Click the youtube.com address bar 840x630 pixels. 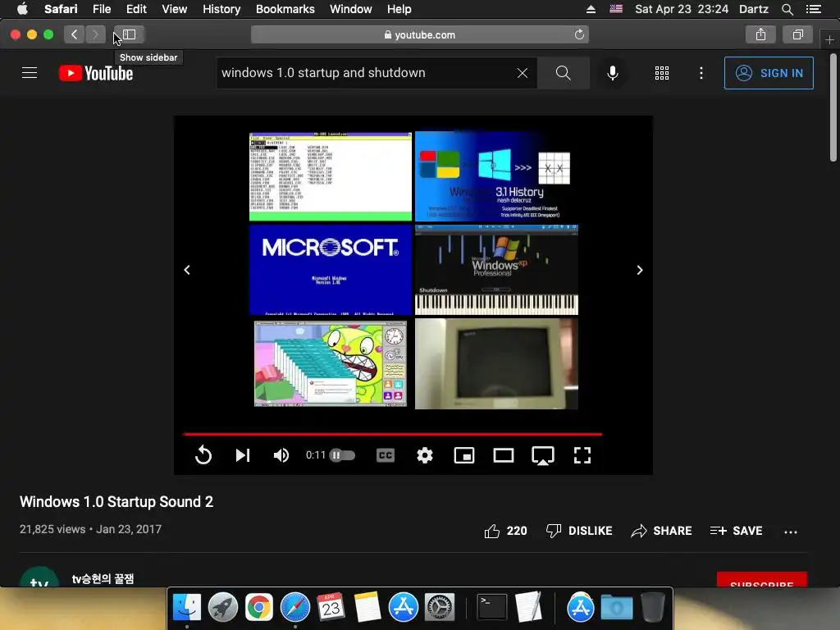click(x=419, y=34)
